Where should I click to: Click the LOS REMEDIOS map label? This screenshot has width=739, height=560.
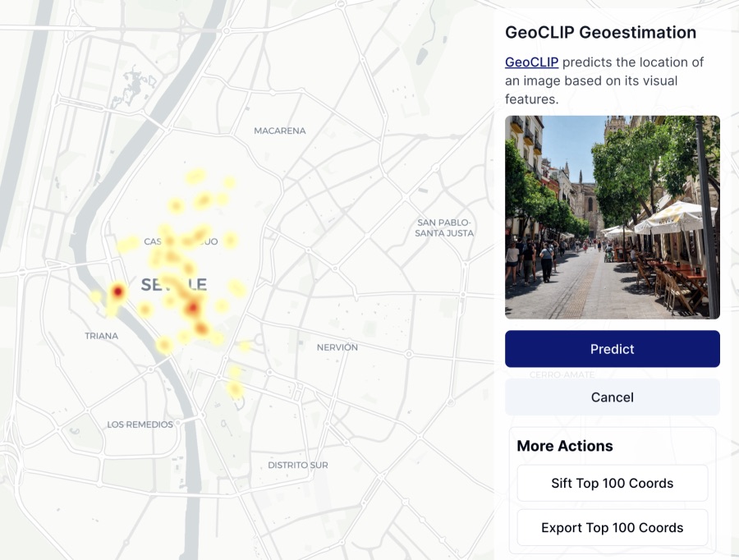coord(140,425)
